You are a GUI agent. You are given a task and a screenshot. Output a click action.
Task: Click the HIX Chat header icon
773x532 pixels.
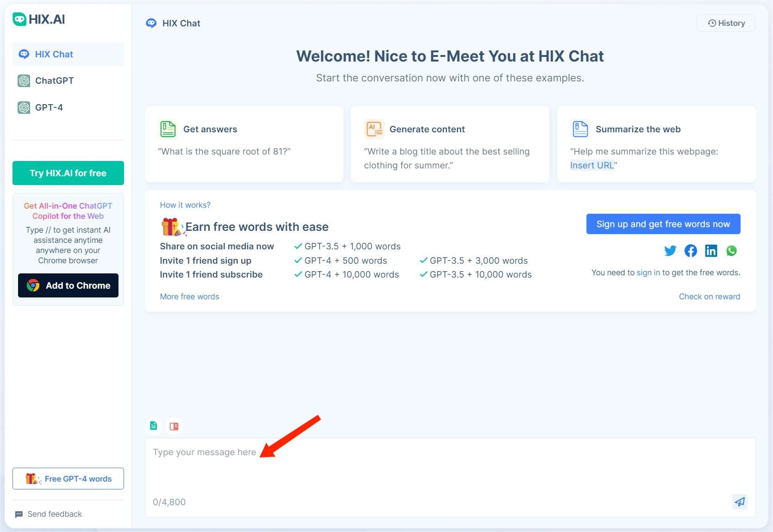(x=151, y=23)
